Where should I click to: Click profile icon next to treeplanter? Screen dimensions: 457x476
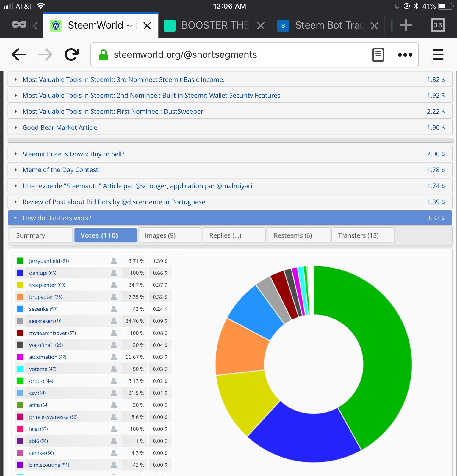(114, 285)
